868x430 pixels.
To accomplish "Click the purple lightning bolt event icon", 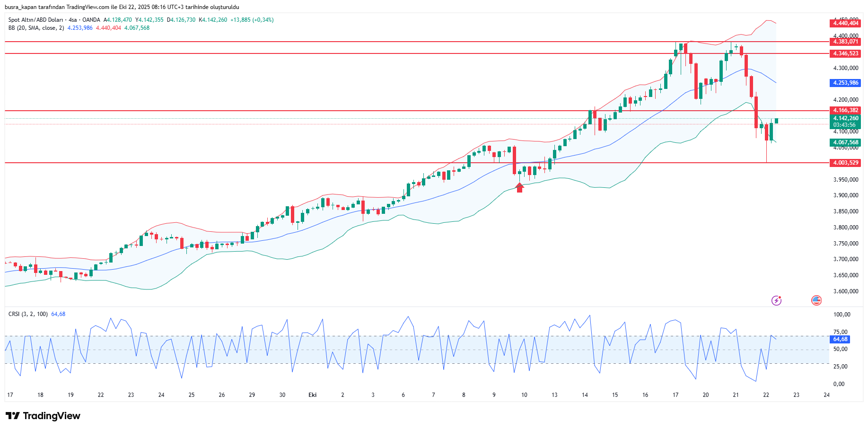I will [776, 300].
